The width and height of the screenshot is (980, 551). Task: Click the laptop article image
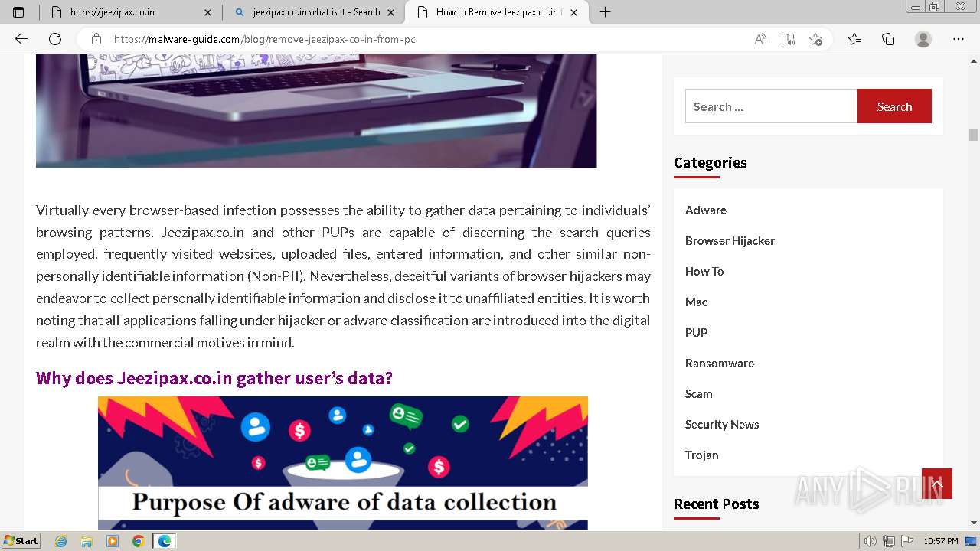[x=316, y=111]
